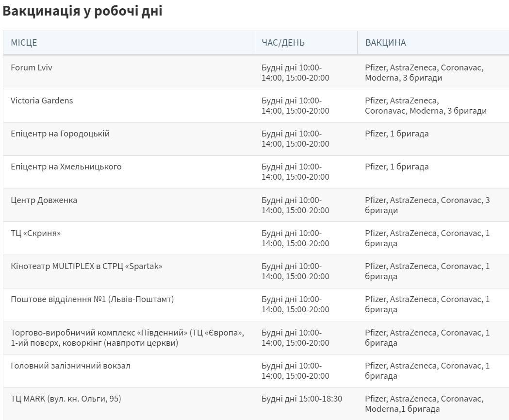This screenshot has height=420, width=509.
Task: Click the Victoria Gardens schedule time cell
Action: point(295,106)
